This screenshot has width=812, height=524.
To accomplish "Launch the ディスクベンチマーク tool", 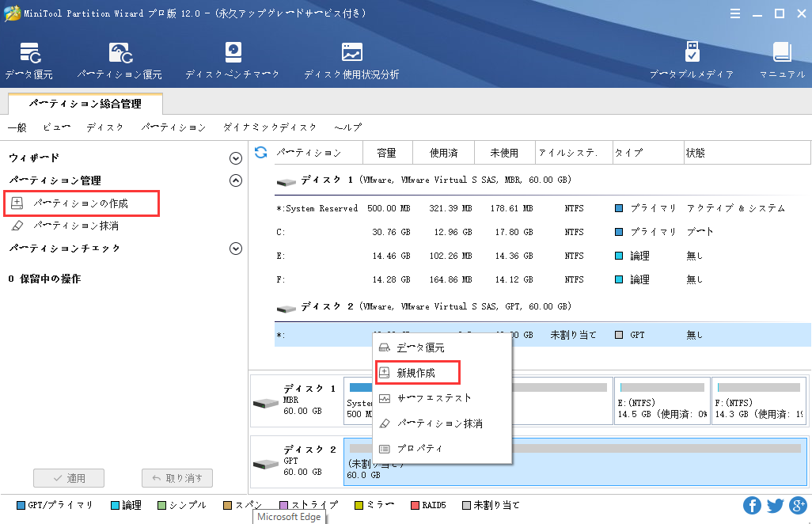I will pos(233,61).
